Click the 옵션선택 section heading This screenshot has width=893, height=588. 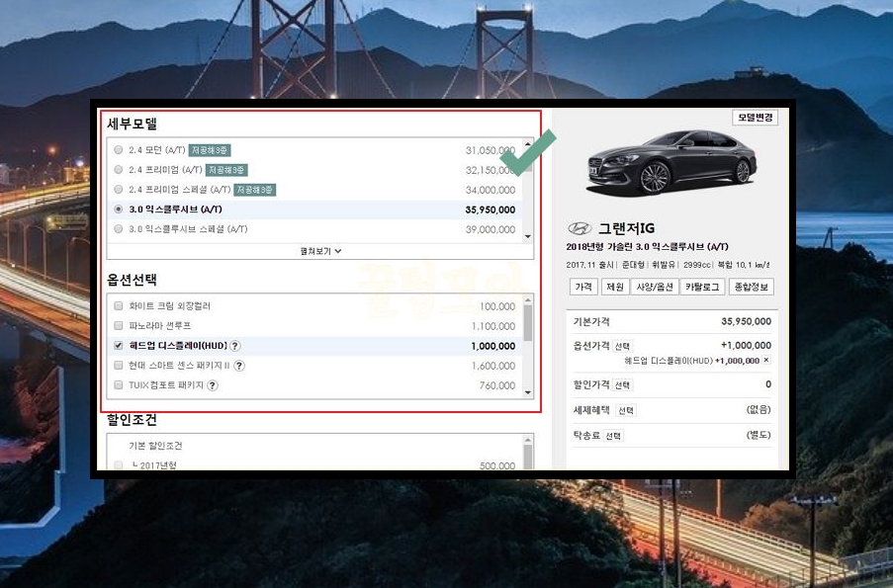pos(132,280)
